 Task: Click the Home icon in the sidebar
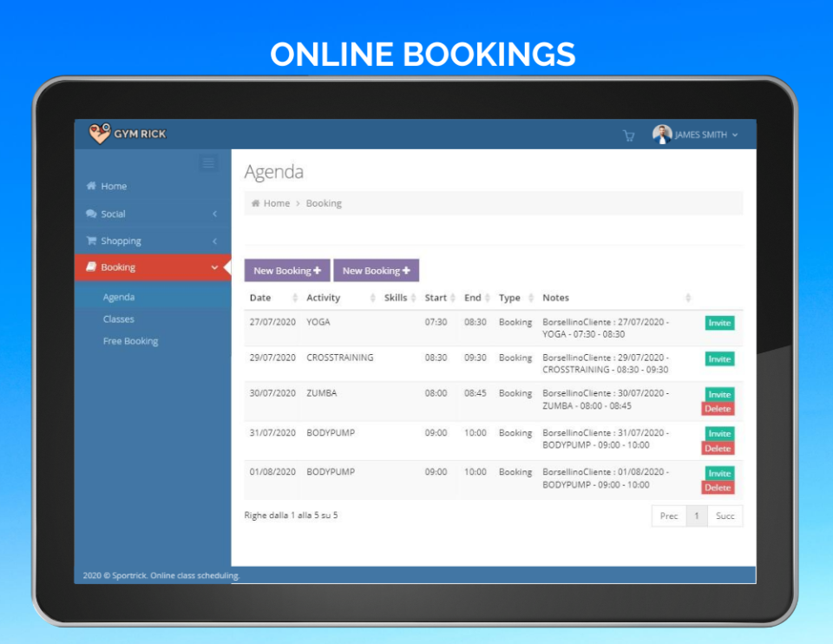tap(93, 186)
